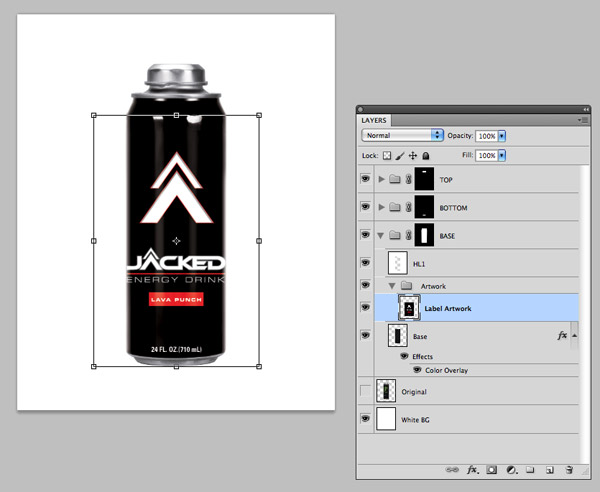
Task: Click the lock all padlock icon
Action: point(426,156)
